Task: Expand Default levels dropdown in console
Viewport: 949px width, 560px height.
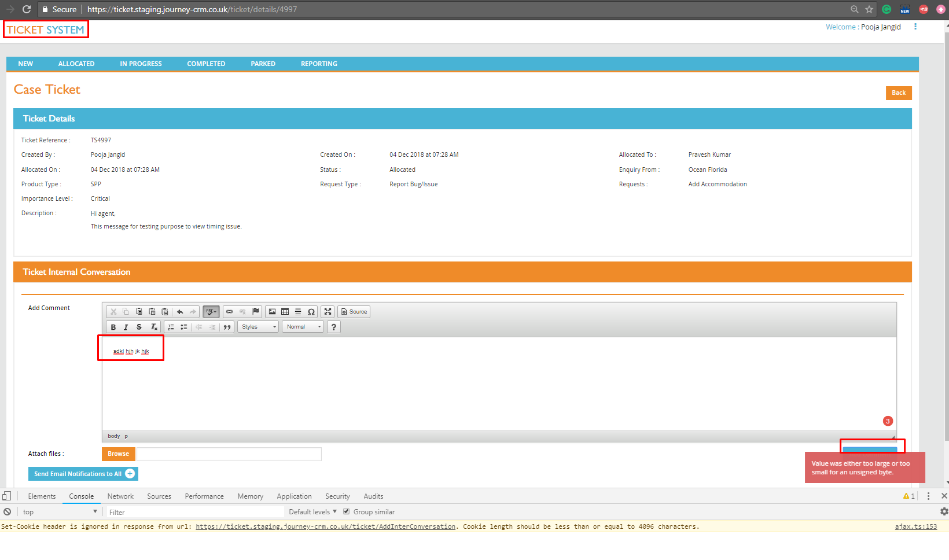Action: click(x=313, y=512)
